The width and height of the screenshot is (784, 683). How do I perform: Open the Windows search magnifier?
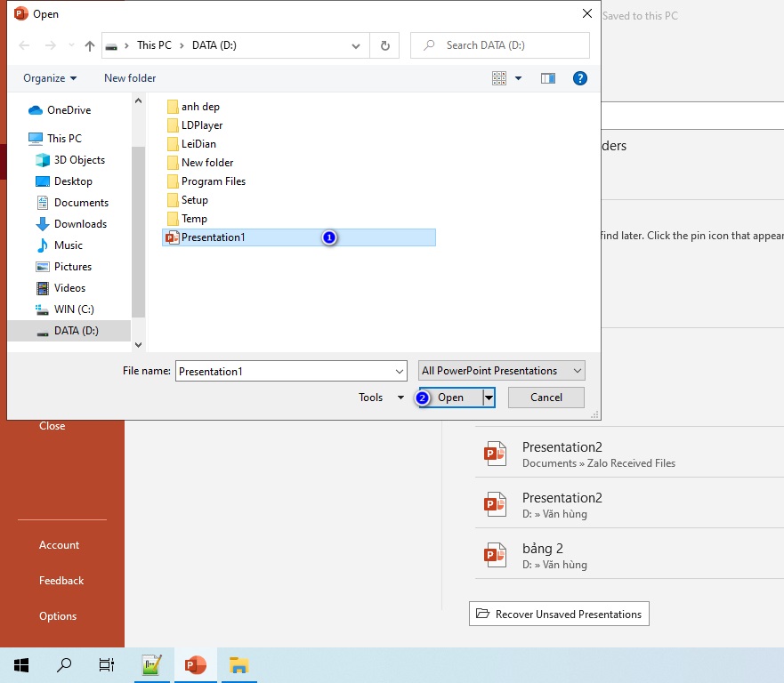coord(64,665)
